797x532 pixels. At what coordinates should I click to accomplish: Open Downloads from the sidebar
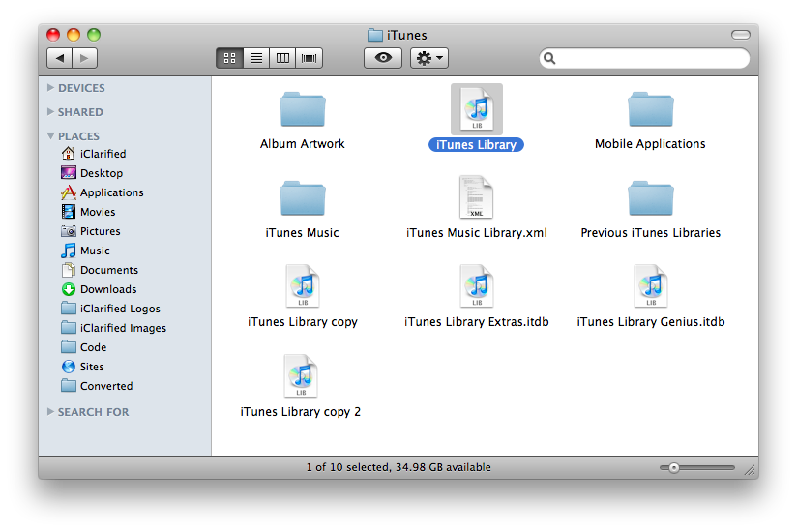coord(108,289)
